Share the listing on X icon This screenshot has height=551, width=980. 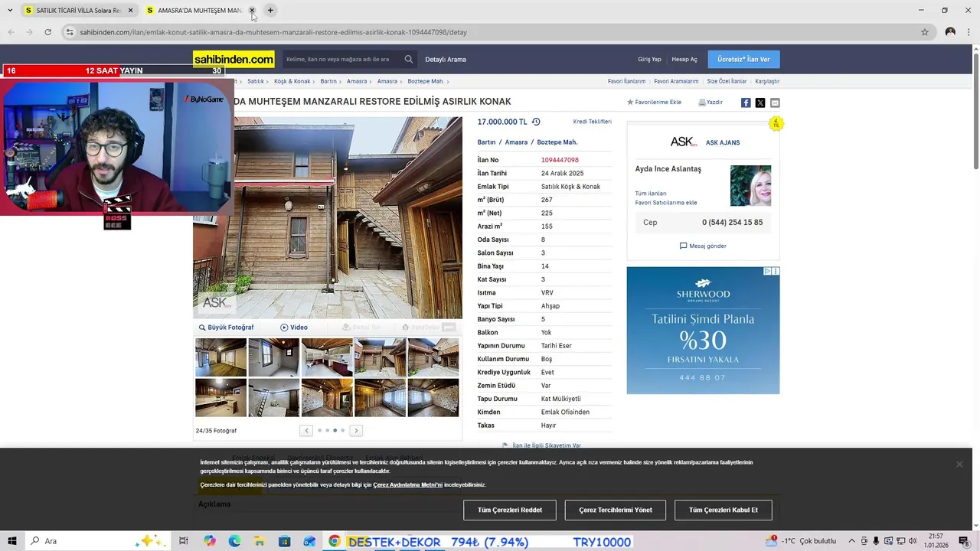point(760,103)
